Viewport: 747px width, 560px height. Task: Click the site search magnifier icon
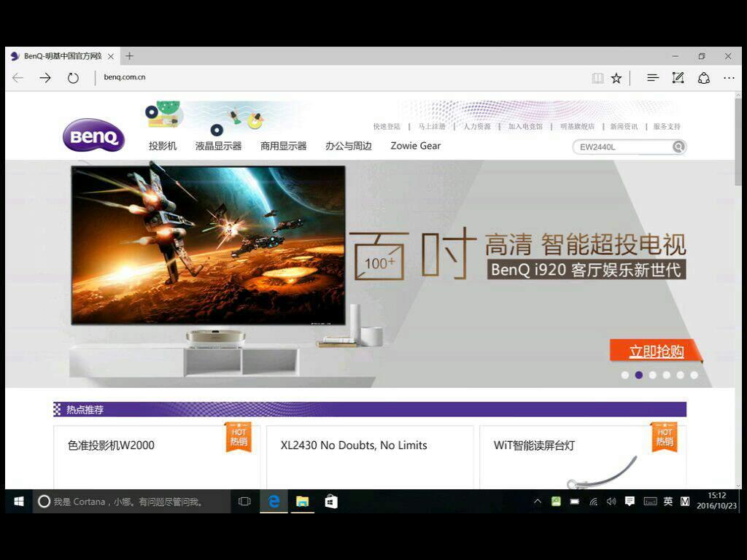pos(679,147)
